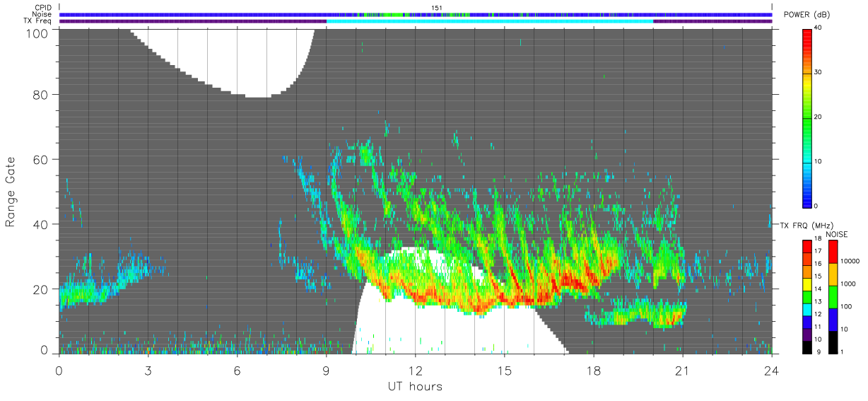Click the 15 tick on UT hours axis

pyautogui.click(x=505, y=371)
